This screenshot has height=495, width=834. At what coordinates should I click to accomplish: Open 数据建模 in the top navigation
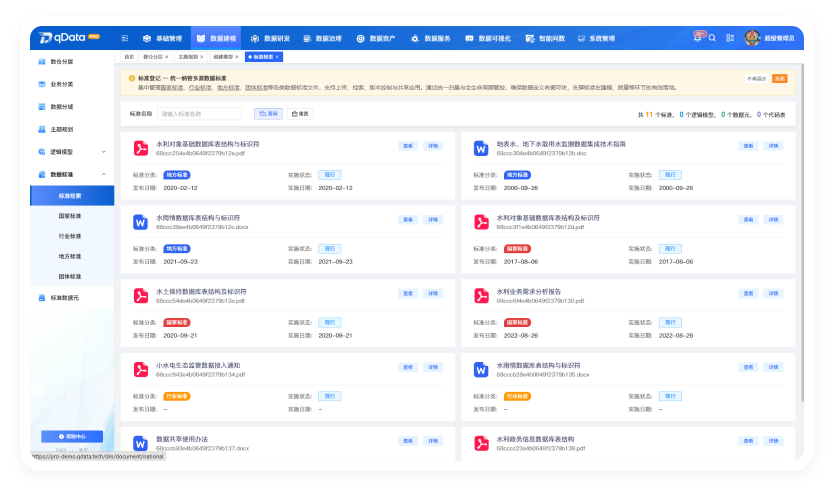216,38
